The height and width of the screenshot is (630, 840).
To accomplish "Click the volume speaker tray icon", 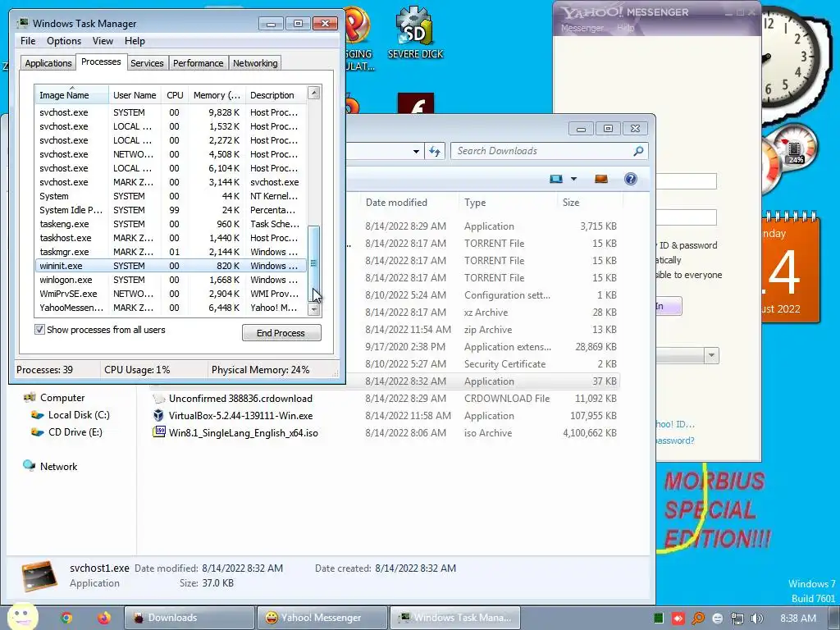I will point(757,619).
